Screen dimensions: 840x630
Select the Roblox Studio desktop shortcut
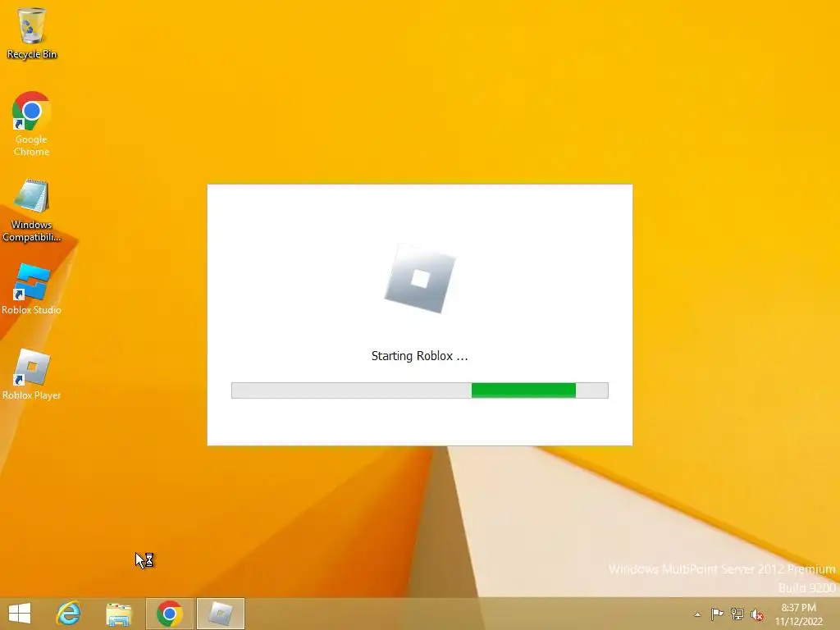(x=32, y=290)
